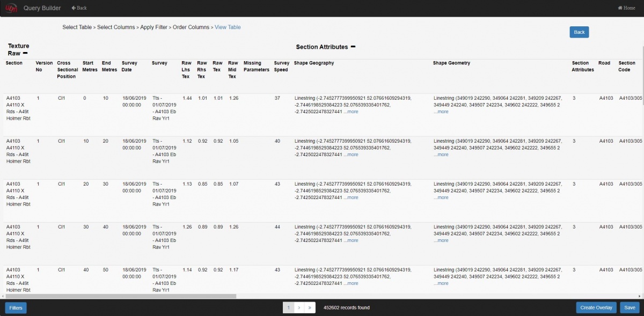
Task: Select page 1 in pagination
Action: (x=289, y=307)
